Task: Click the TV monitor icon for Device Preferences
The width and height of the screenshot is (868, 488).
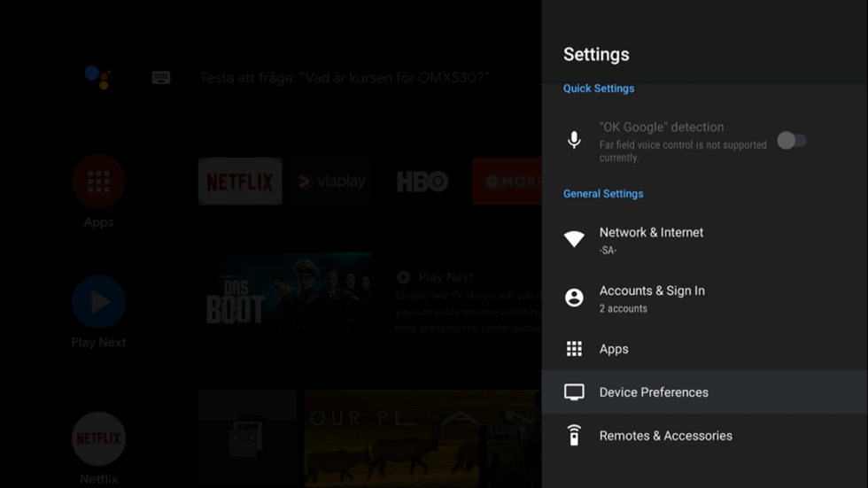Action: 574,392
